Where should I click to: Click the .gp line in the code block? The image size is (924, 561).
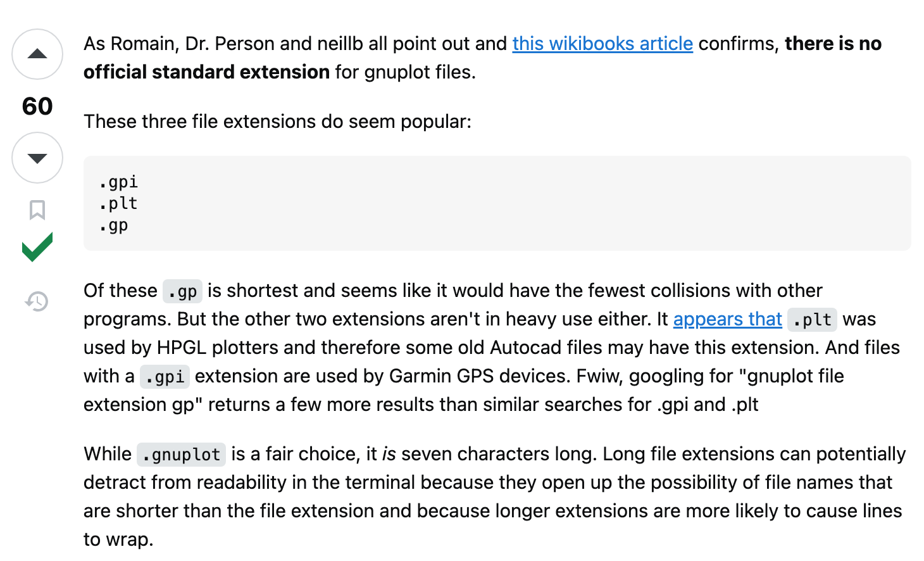pos(114,225)
